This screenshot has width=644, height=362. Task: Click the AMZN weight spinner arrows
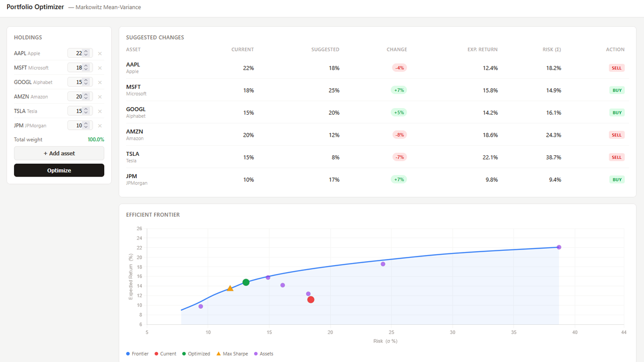[x=86, y=97]
